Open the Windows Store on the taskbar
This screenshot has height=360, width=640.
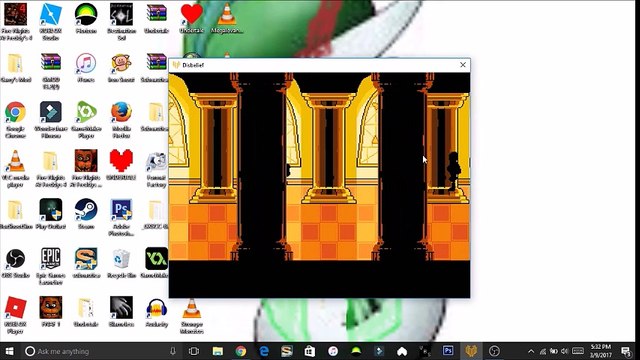pos(310,351)
